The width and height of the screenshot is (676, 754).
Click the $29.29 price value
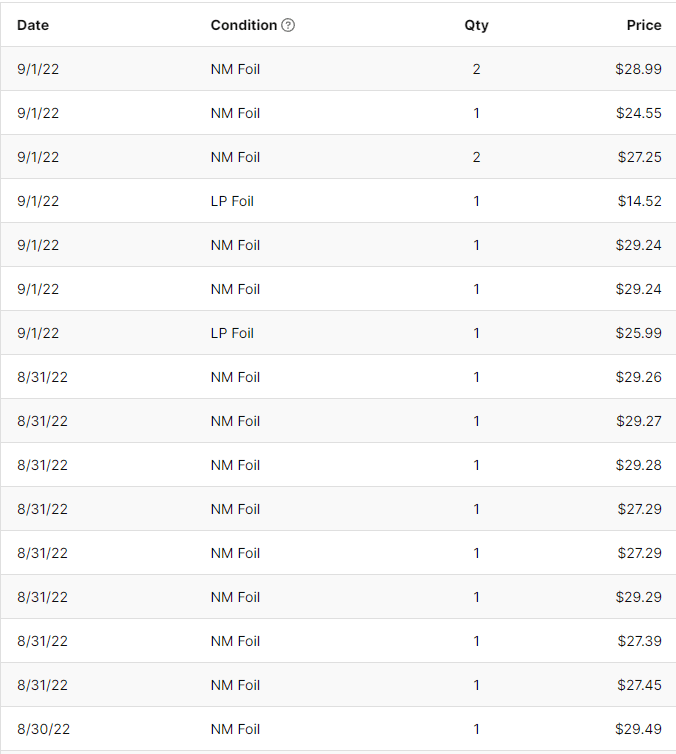click(x=638, y=597)
